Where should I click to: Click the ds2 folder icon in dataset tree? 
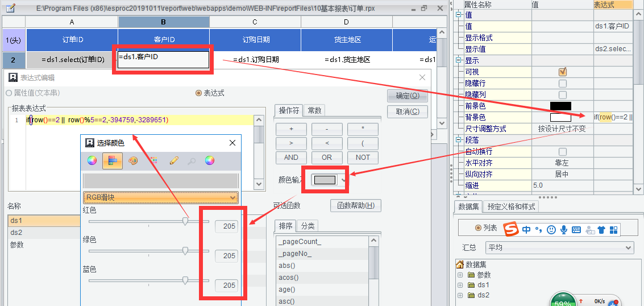(x=471, y=295)
